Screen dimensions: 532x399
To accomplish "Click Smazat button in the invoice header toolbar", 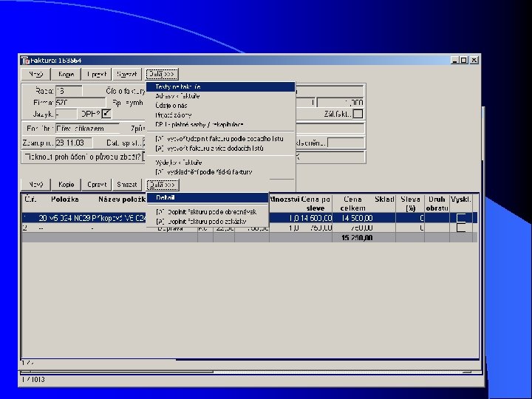I will coord(127,74).
